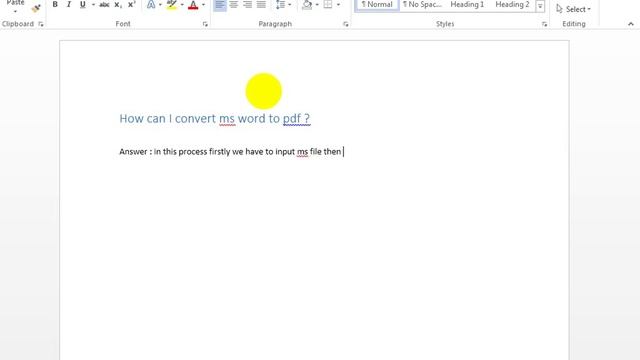Open the Styles pane launcher
640x360 pixels.
tap(544, 24)
